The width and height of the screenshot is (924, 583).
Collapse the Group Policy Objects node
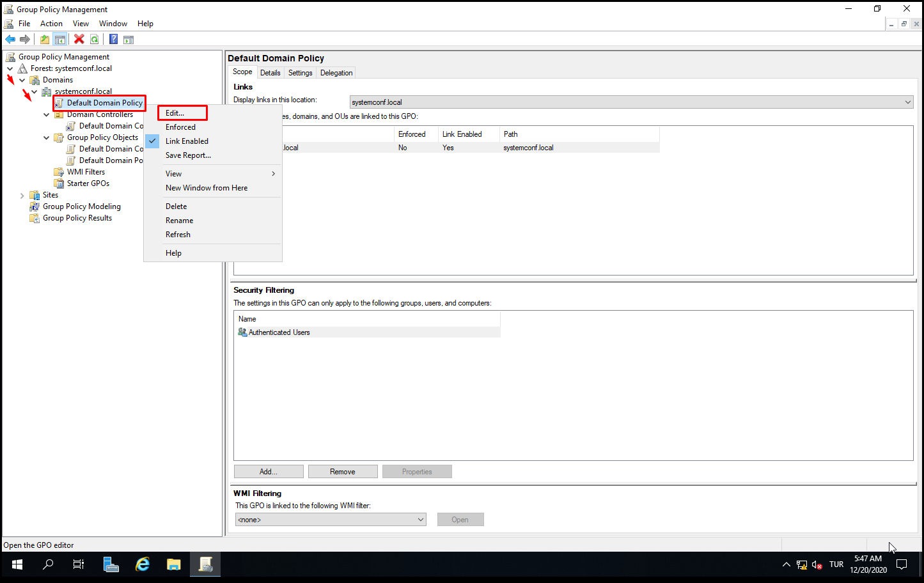tap(47, 137)
